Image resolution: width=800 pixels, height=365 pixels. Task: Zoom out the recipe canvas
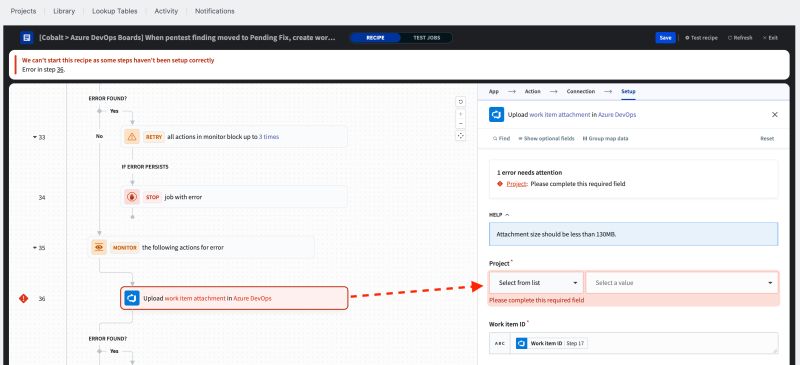460,124
